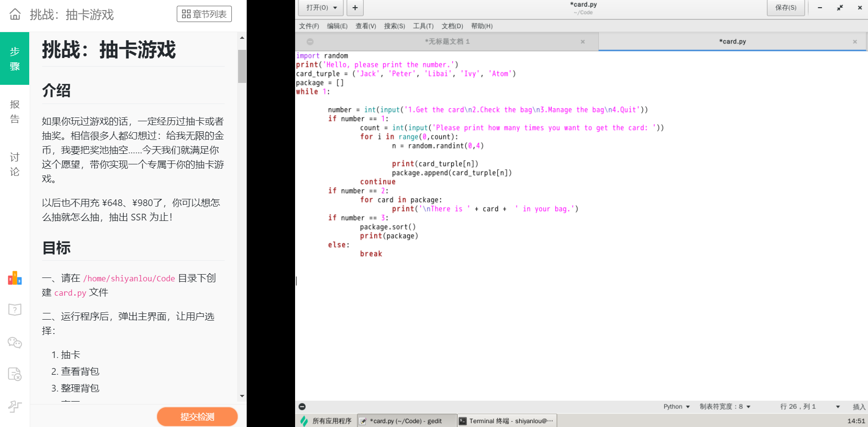Image resolution: width=868 pixels, height=427 pixels.
Task: Click the 'import random' code line
Action: (322, 56)
